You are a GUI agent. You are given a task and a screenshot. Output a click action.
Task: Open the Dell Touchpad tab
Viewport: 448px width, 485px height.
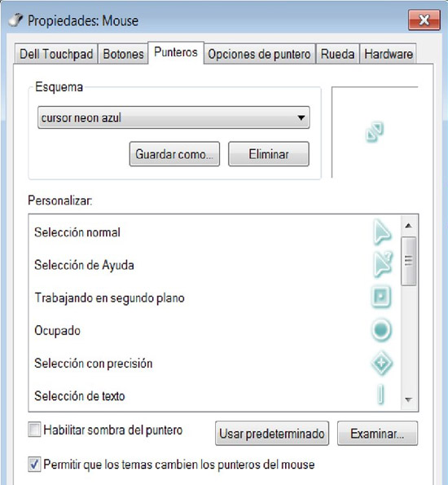pyautogui.click(x=56, y=54)
